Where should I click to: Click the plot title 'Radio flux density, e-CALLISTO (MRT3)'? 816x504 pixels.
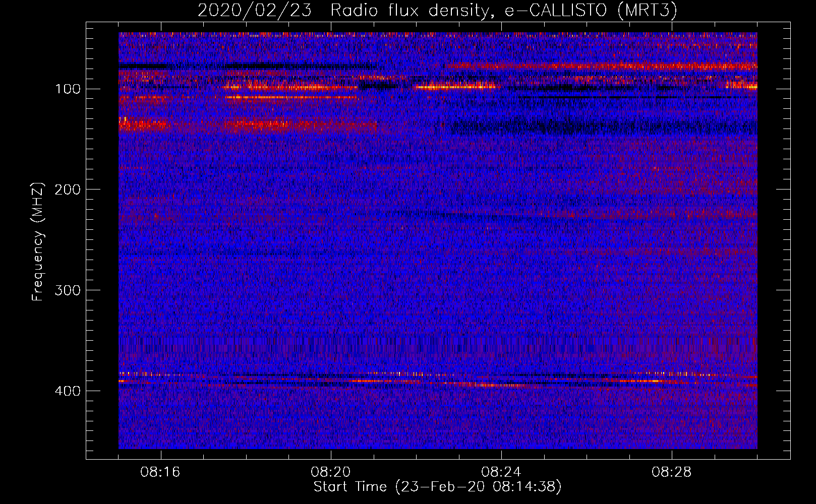(504, 11)
